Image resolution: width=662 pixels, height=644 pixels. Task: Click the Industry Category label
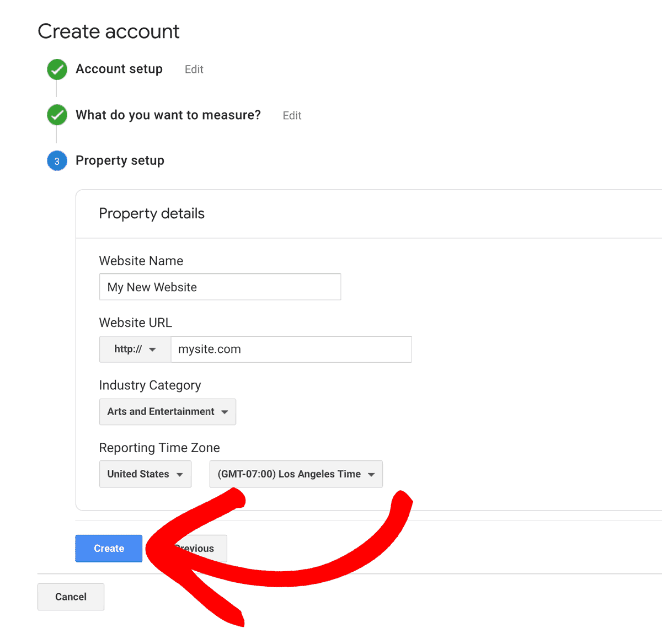click(150, 385)
